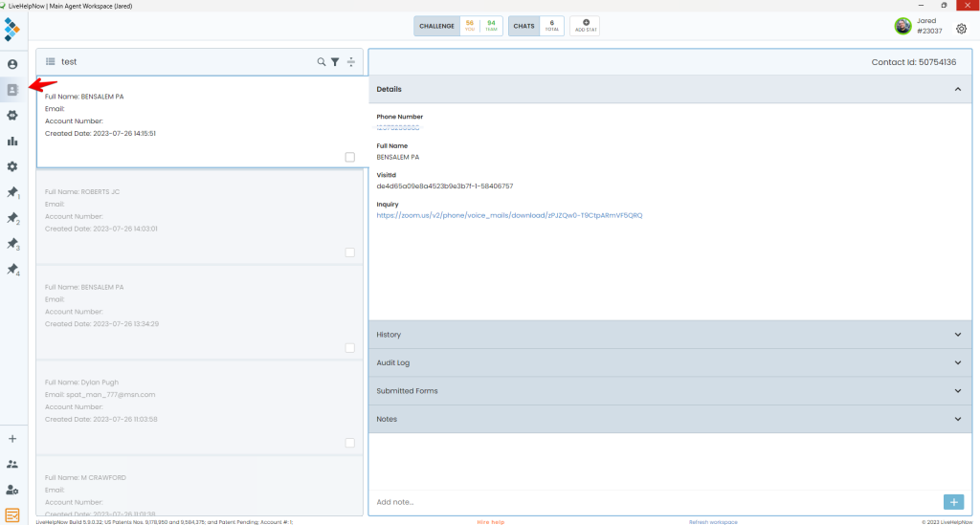
Task: Select pinned item 1 in sidebar
Action: (12, 193)
